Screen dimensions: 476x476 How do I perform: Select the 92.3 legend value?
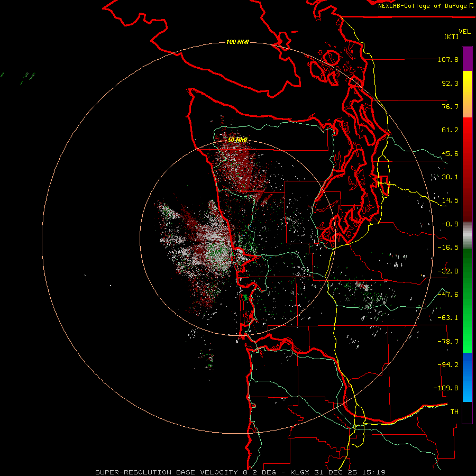[x=450, y=83]
